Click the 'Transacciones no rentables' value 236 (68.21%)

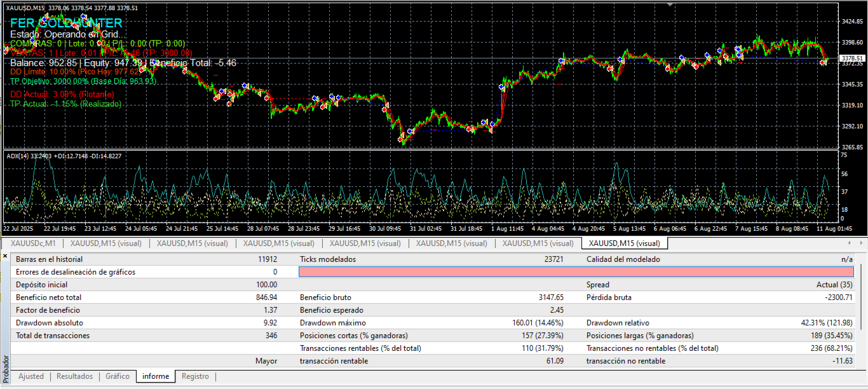pyautogui.click(x=831, y=348)
